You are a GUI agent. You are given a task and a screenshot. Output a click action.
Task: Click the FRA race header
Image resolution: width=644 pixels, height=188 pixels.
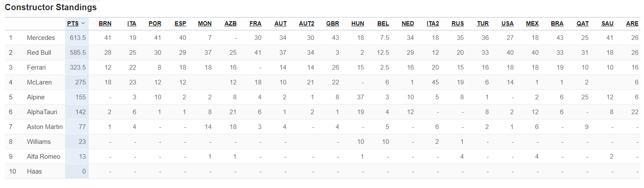coord(256,23)
